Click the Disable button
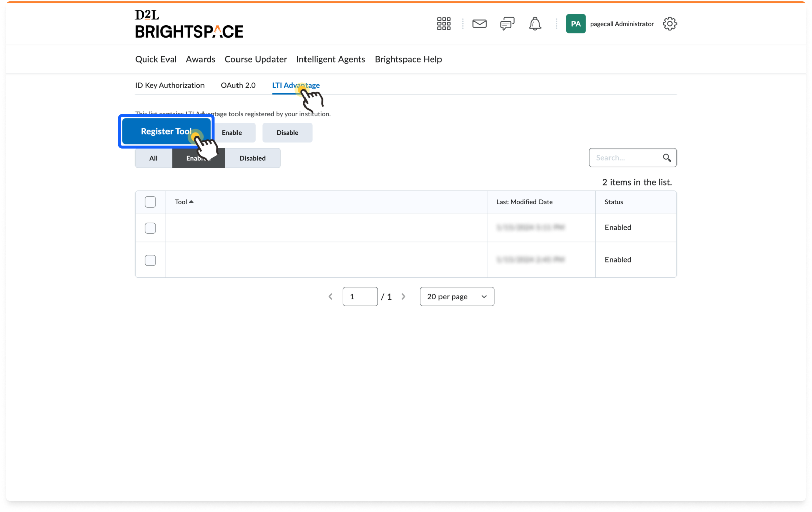Image resolution: width=812 pixels, height=512 pixels. coord(287,133)
